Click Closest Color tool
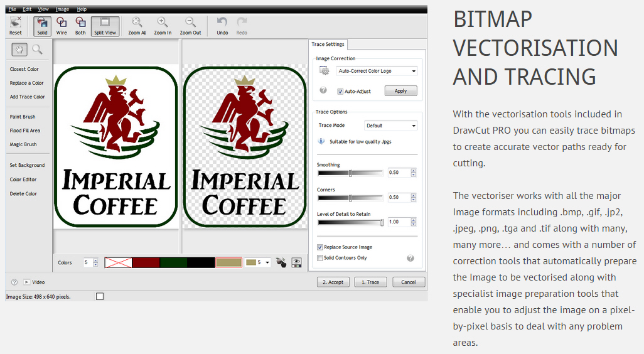644x354 pixels. pyautogui.click(x=24, y=70)
